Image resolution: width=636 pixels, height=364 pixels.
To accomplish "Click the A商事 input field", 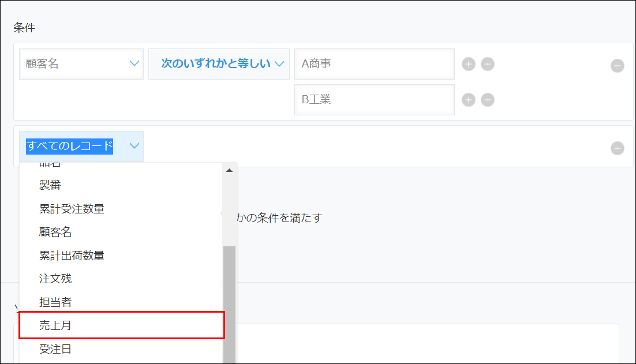I will (375, 64).
